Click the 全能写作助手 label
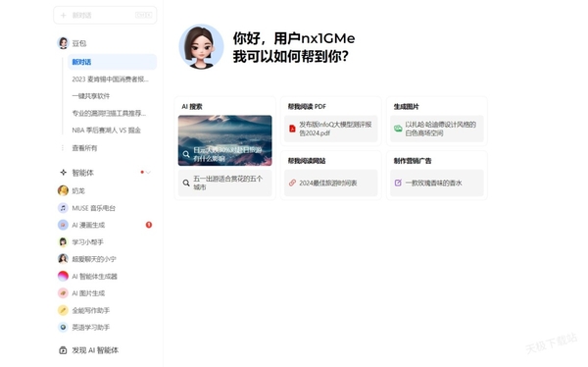 (91, 311)
